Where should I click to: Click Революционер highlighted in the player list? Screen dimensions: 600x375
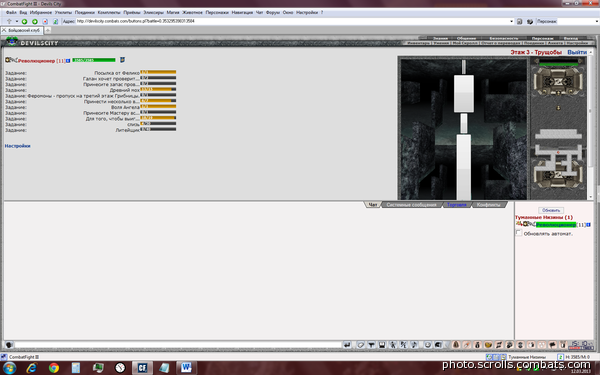tap(555, 225)
